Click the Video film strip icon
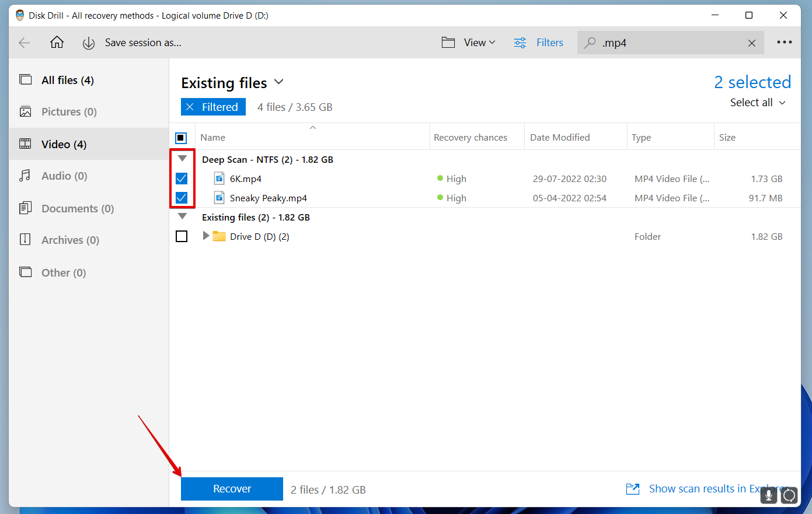The width and height of the screenshot is (812, 514). pyautogui.click(x=26, y=144)
